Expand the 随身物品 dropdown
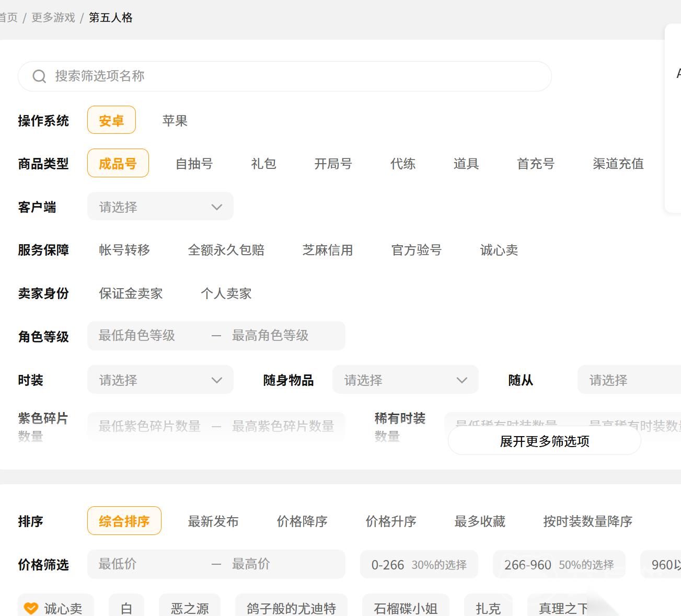This screenshot has height=616, width=681. pos(405,380)
